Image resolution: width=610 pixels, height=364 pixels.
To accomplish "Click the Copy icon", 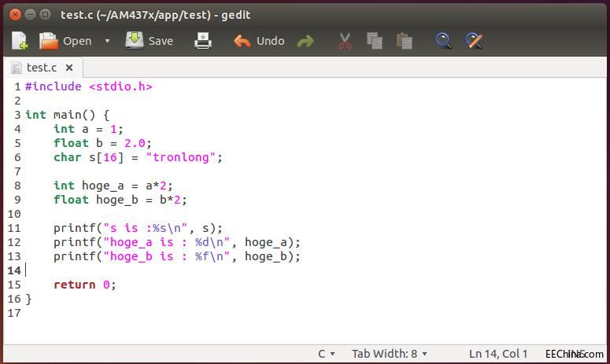I will 375,41.
